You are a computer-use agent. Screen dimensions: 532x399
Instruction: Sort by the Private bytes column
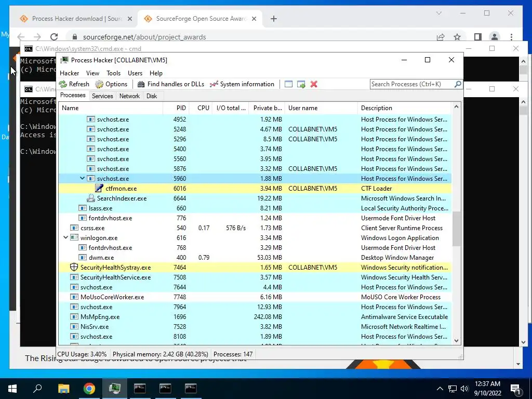point(267,108)
